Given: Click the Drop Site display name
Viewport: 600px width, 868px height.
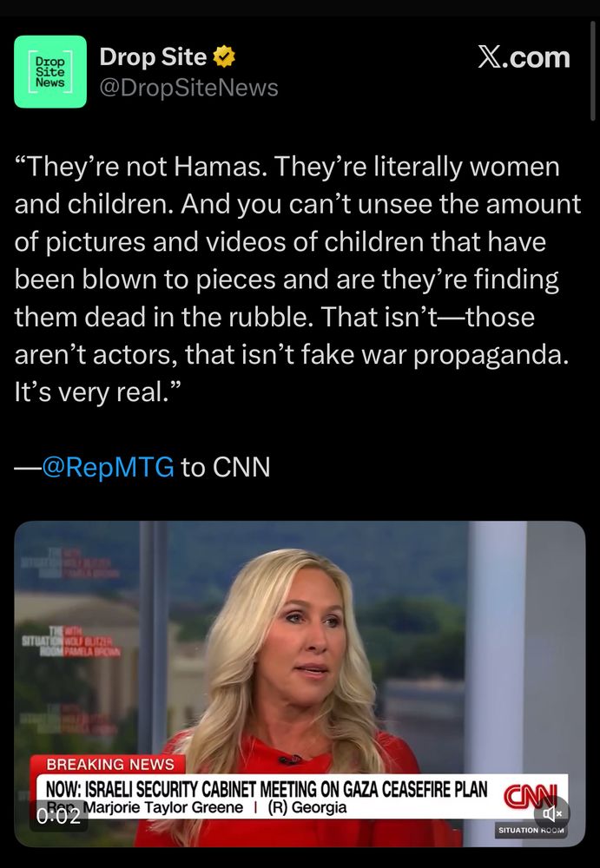Looking at the screenshot, I should coord(153,56).
